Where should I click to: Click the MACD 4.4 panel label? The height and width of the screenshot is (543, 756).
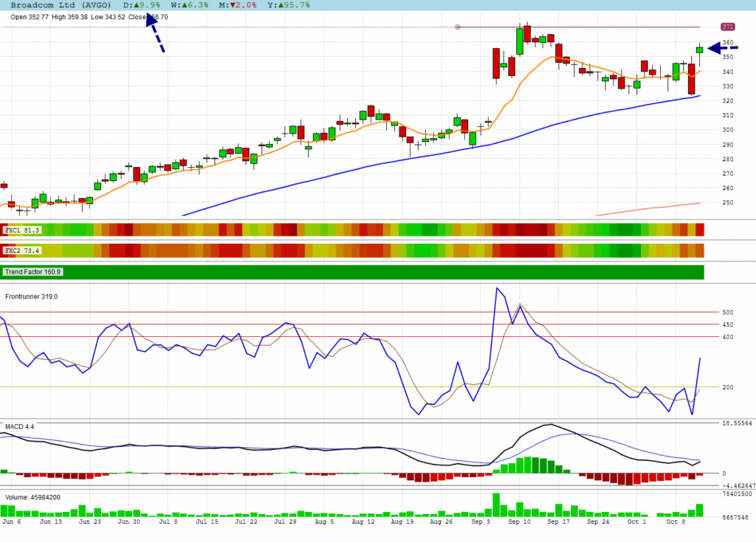click(20, 427)
